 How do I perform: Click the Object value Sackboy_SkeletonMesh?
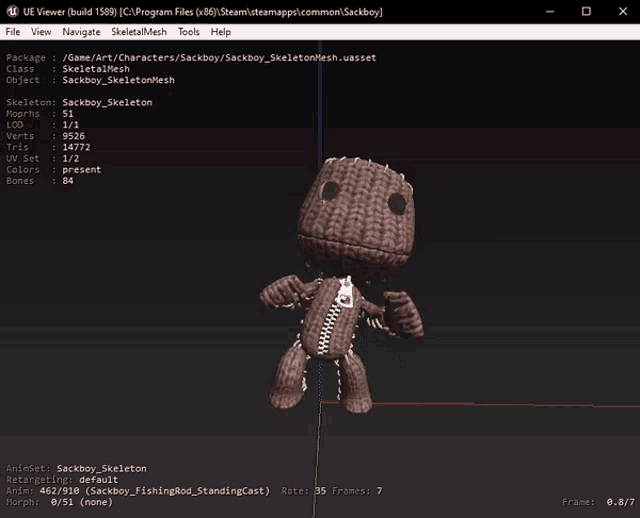tap(118, 80)
